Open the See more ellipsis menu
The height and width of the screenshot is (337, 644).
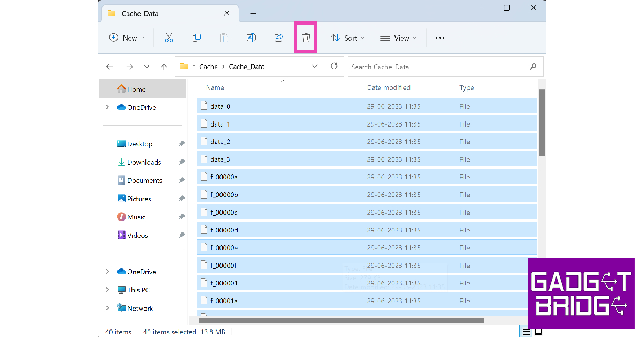(440, 38)
